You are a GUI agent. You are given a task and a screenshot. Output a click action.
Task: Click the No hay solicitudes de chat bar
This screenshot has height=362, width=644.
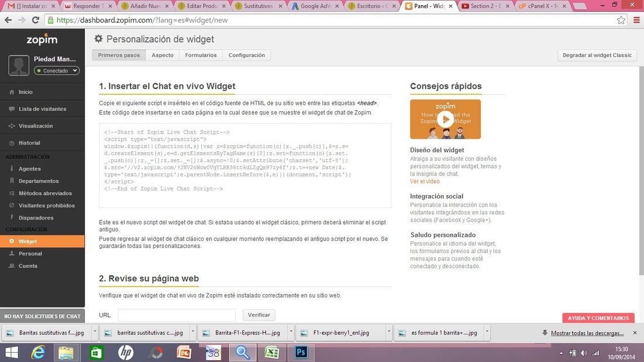pyautogui.click(x=42, y=316)
